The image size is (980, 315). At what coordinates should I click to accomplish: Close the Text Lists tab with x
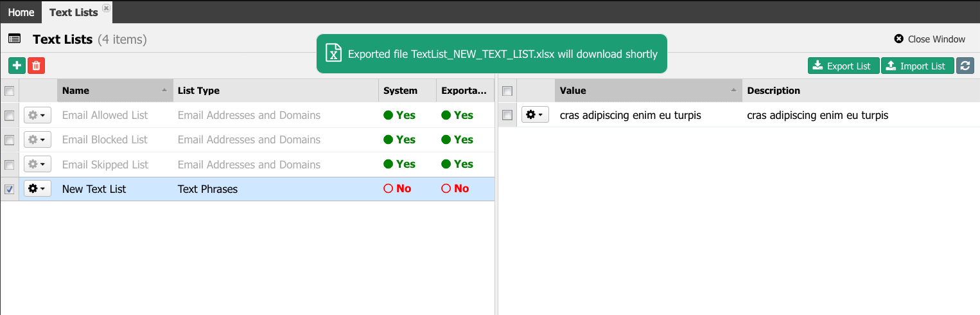pyautogui.click(x=106, y=8)
